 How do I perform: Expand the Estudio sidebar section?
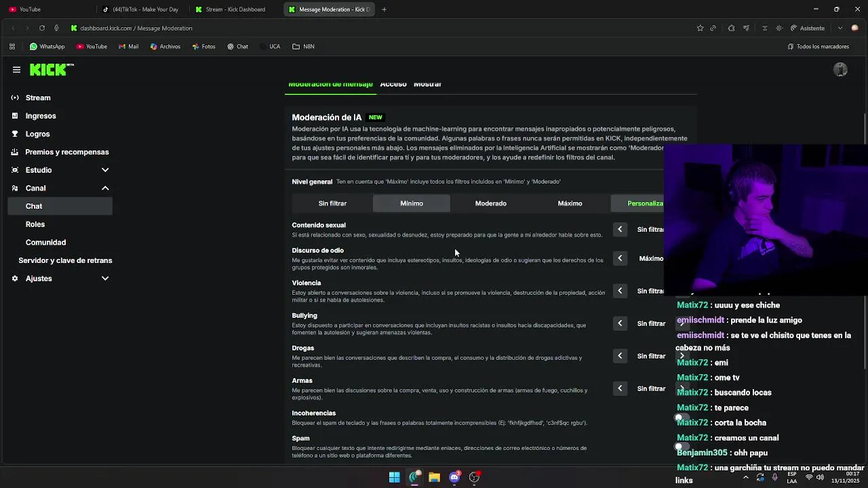coord(105,170)
